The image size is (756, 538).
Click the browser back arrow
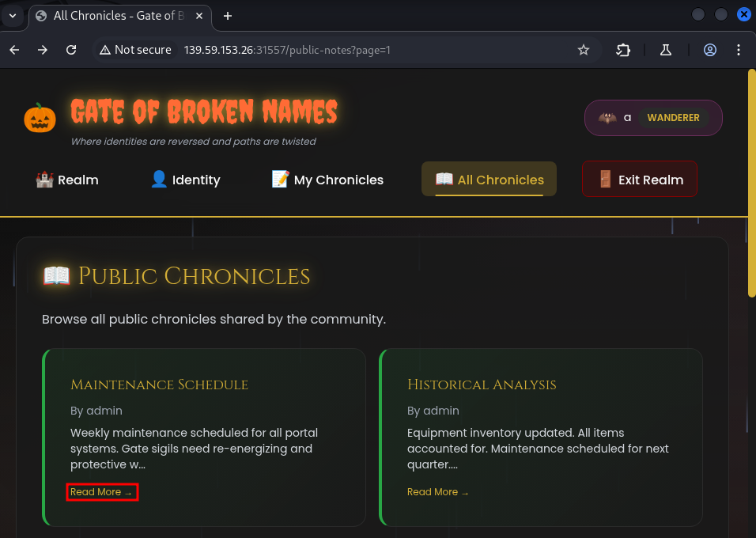click(x=14, y=50)
